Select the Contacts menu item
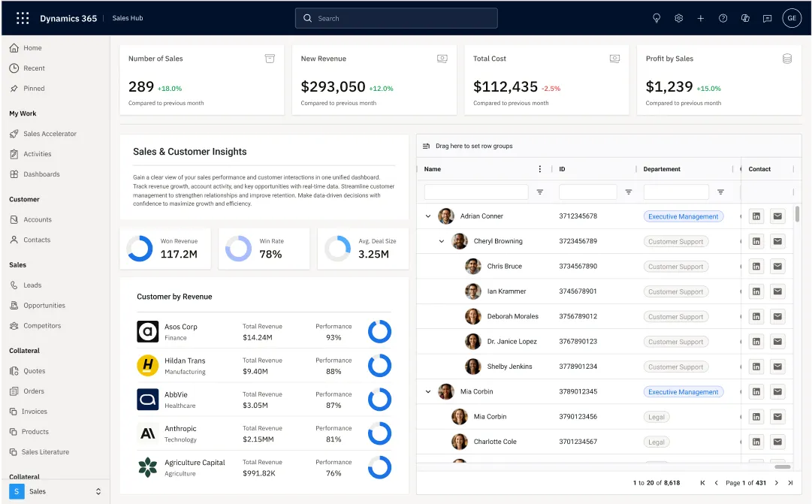This screenshot has width=812, height=504. tap(36, 240)
